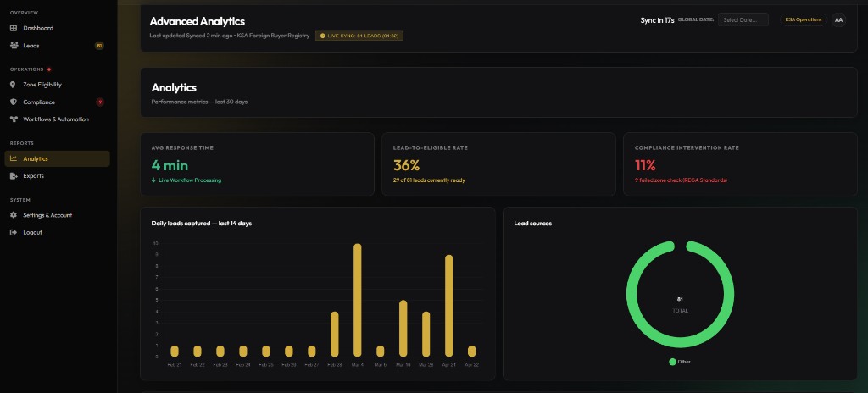The height and width of the screenshot is (393, 868).
Task: Click the OVERVIEW section header in sidebar
Action: coord(23,12)
